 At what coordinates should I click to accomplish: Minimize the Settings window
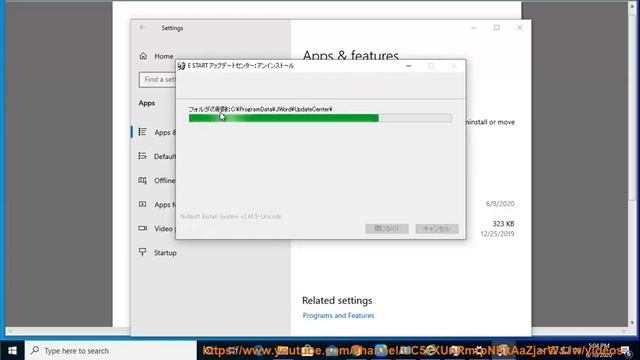474,28
